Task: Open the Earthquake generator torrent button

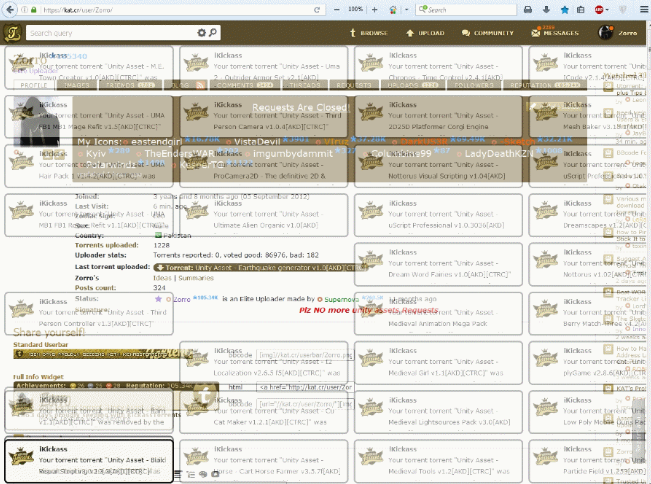Action: tap(260, 268)
